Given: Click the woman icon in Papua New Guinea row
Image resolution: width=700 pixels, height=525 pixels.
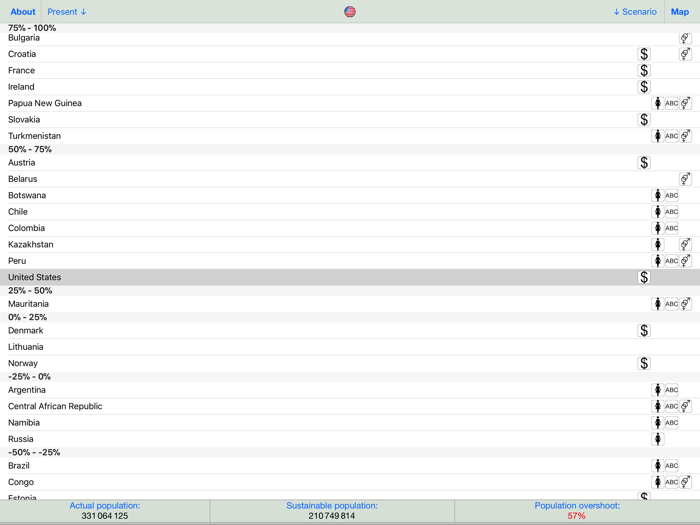Looking at the screenshot, I should point(658,104).
